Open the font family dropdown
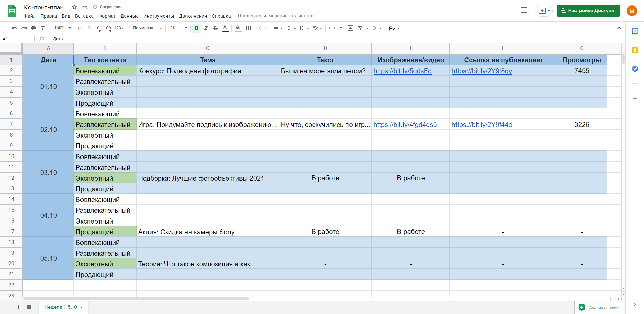Viewport: 644px width, 314px height. [x=147, y=28]
